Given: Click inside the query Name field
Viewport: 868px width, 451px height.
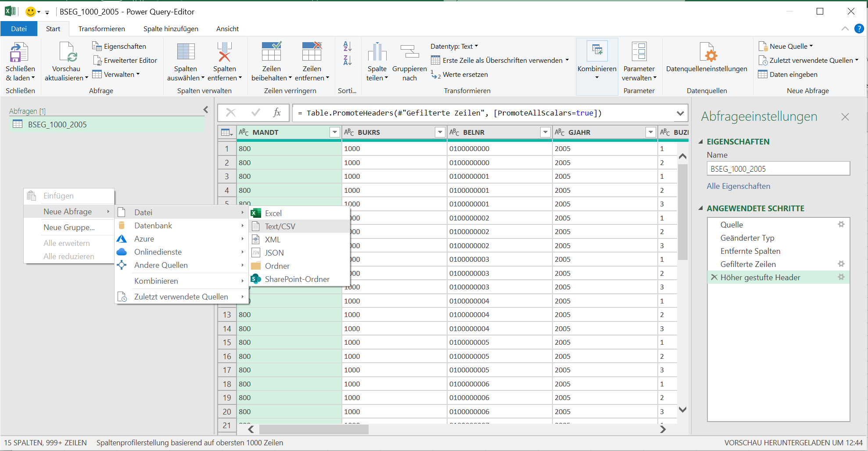Looking at the screenshot, I should pos(777,169).
